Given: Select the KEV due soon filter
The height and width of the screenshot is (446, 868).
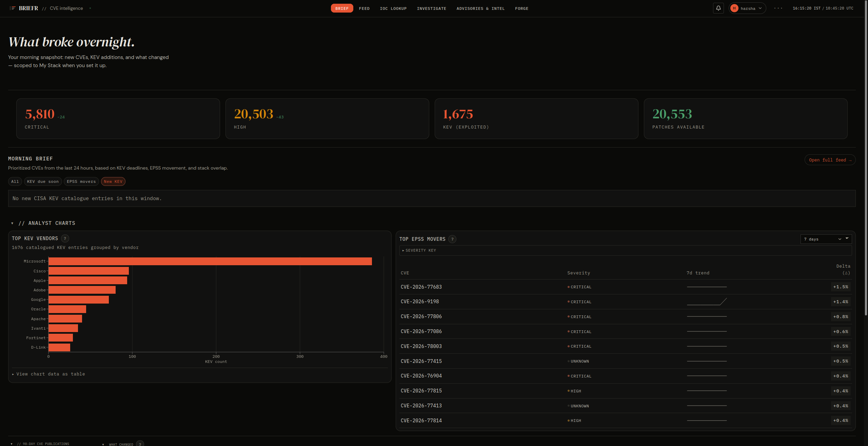Looking at the screenshot, I should click(x=43, y=181).
